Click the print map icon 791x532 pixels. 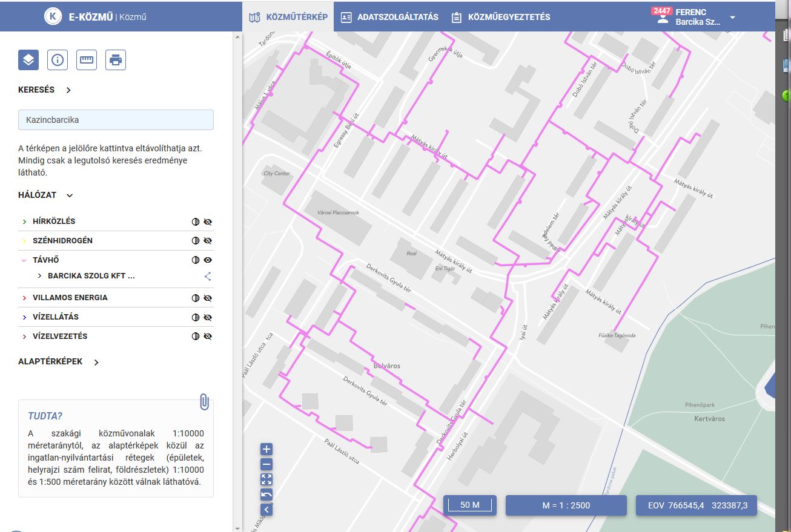(116, 60)
